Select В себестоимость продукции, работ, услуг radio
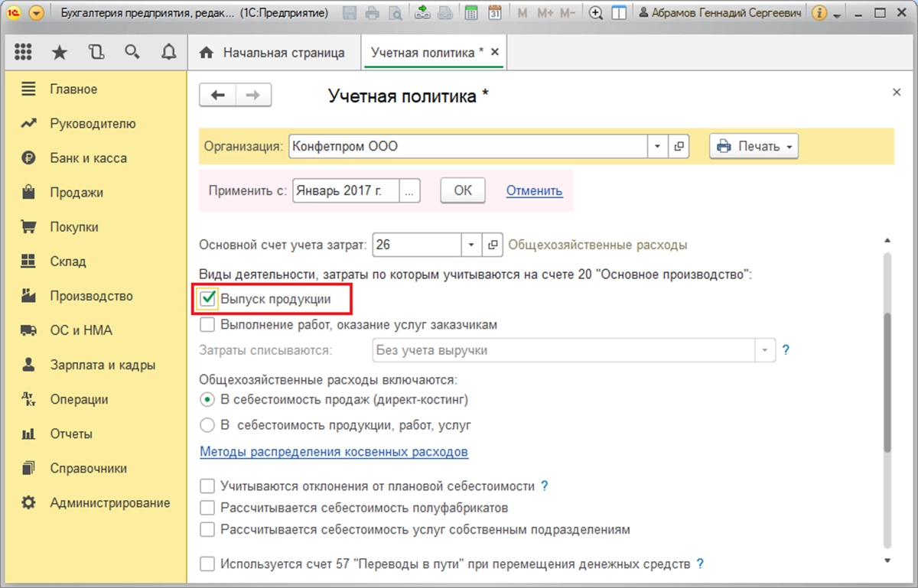 [207, 424]
